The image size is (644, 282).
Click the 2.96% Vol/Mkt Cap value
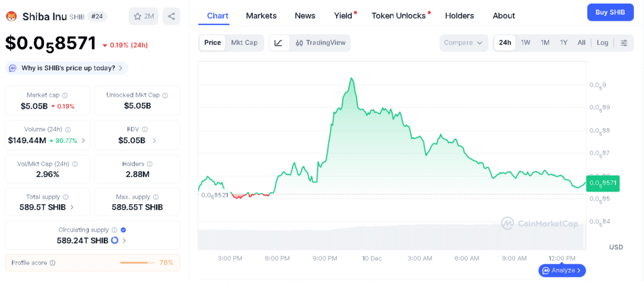[x=47, y=174]
